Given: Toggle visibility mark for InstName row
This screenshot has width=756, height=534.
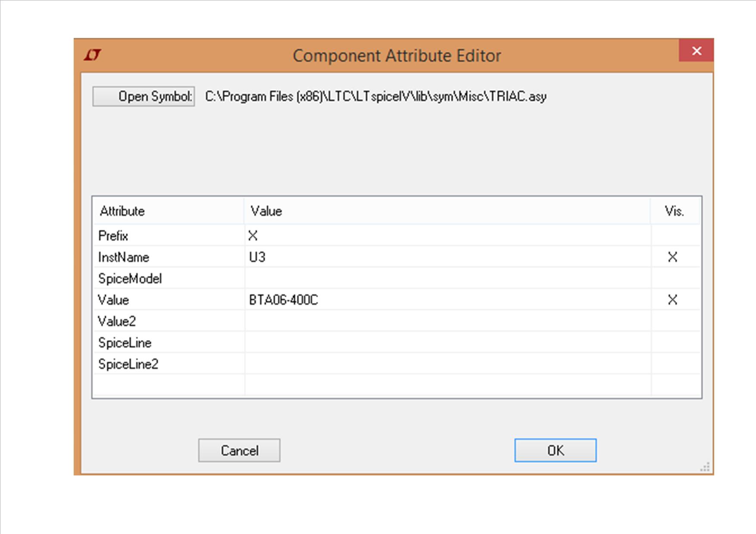Looking at the screenshot, I should click(672, 257).
